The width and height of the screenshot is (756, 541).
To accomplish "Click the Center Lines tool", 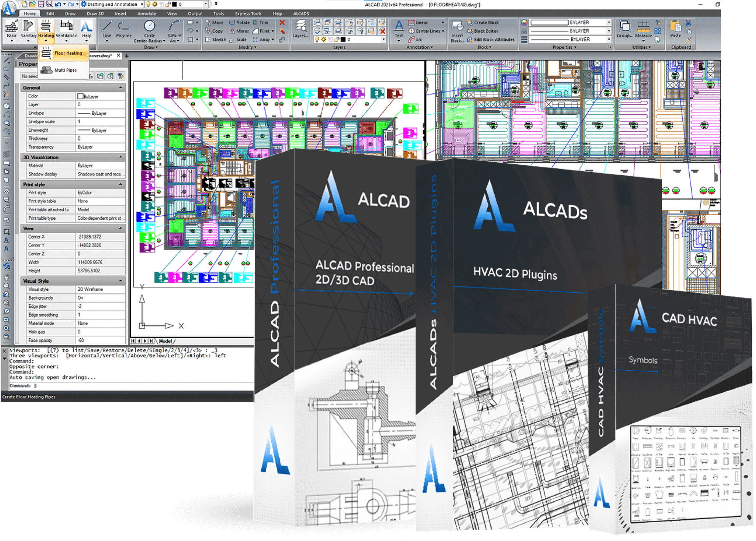I will pos(424,31).
